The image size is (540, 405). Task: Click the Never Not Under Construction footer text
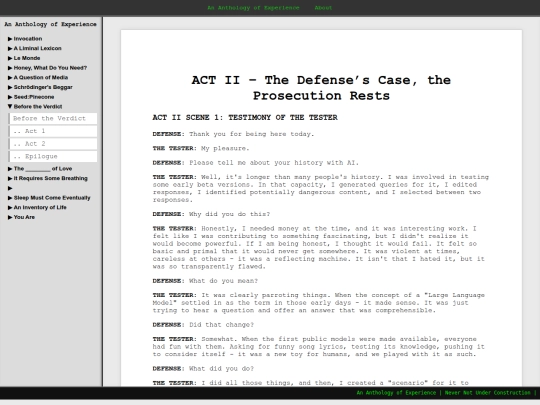(488, 393)
